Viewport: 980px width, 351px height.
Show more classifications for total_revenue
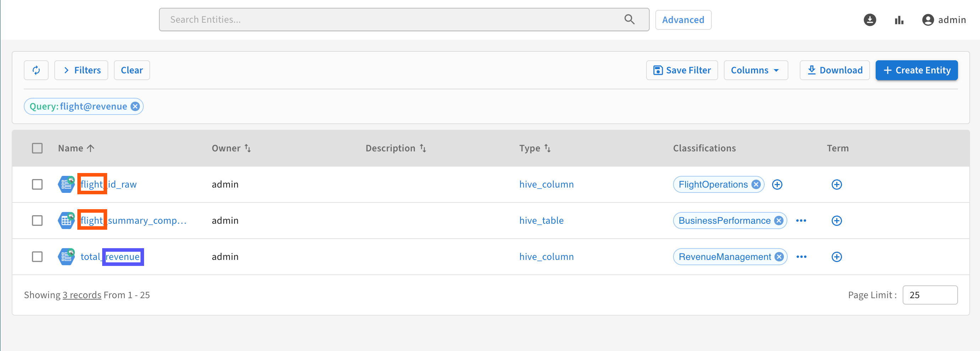pos(801,257)
